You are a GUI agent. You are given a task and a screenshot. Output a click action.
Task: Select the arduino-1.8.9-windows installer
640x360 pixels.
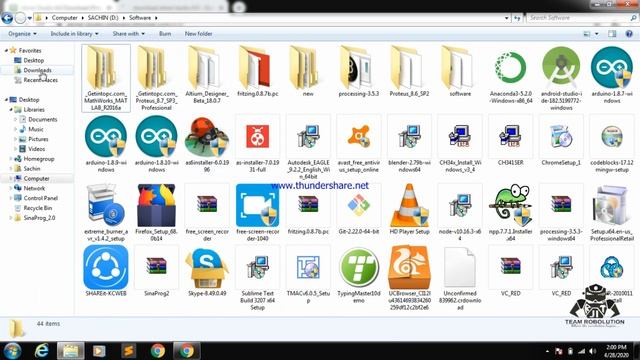click(x=106, y=144)
